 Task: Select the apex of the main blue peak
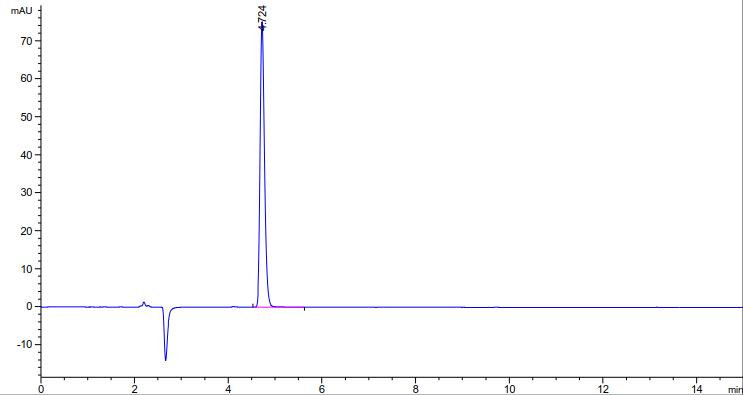(x=262, y=27)
